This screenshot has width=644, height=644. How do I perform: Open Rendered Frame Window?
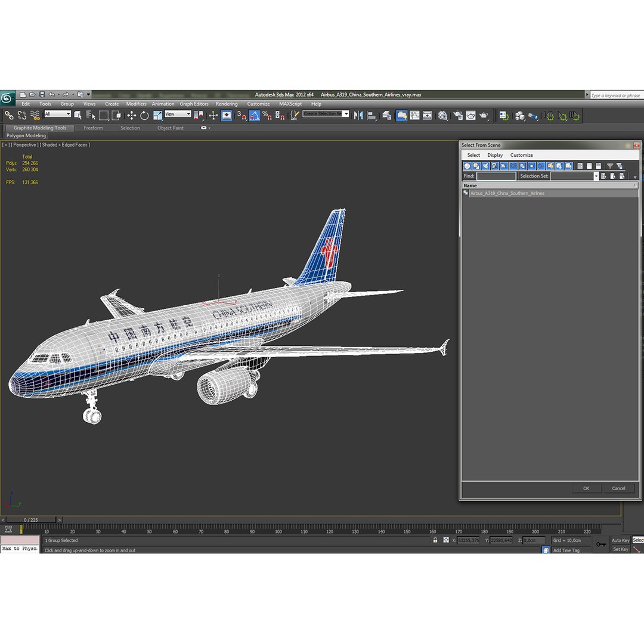coord(470,116)
